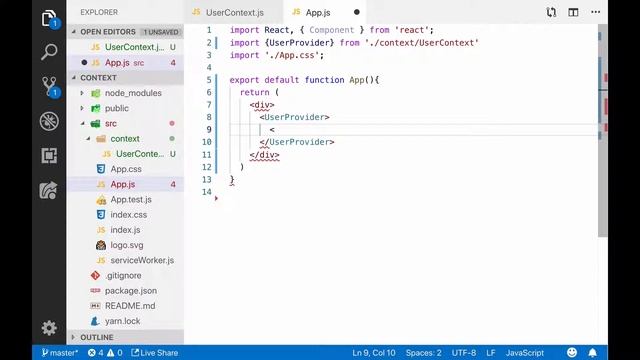Click the unsaved dot on App.js tab
The image size is (640, 360).
pyautogui.click(x=357, y=12)
